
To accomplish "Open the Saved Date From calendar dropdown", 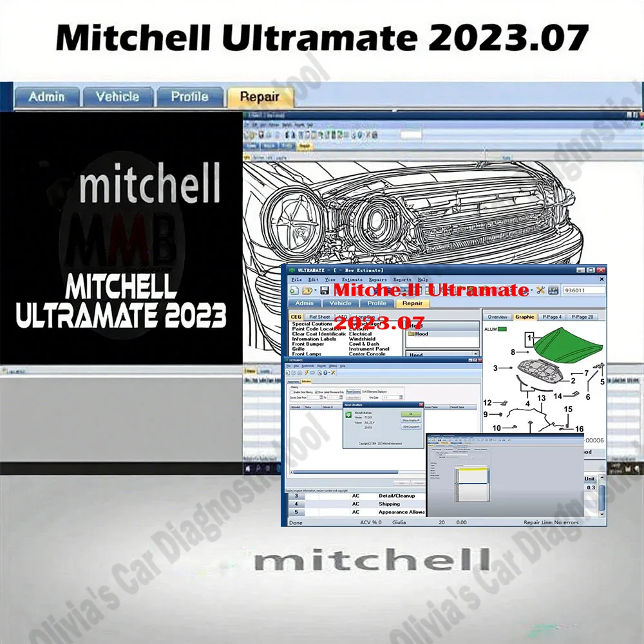I will [320, 397].
